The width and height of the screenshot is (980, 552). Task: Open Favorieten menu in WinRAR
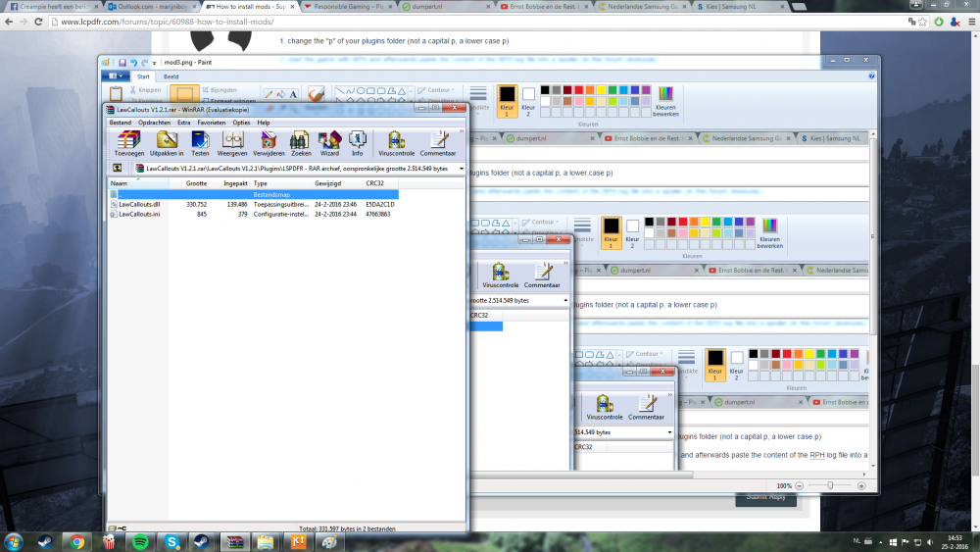tap(212, 123)
